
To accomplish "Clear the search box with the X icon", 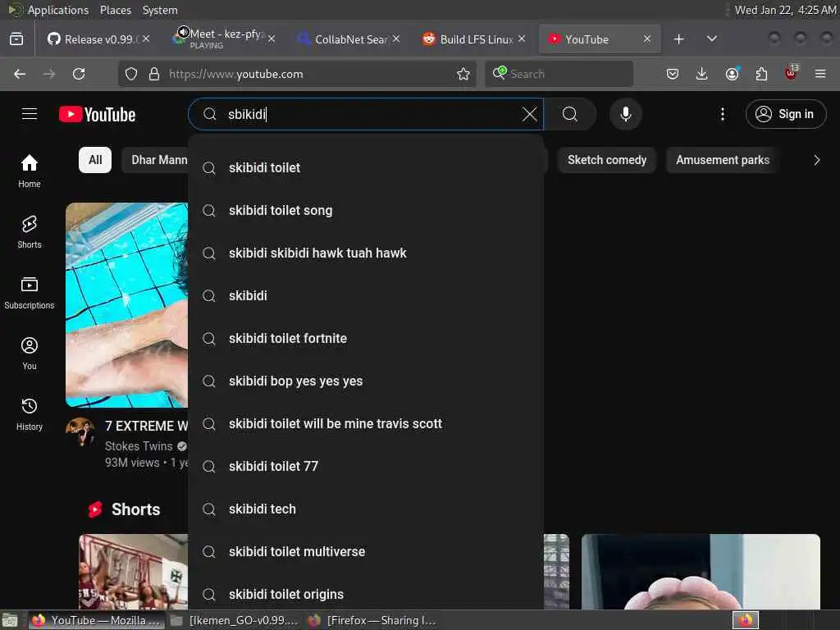I will (529, 114).
